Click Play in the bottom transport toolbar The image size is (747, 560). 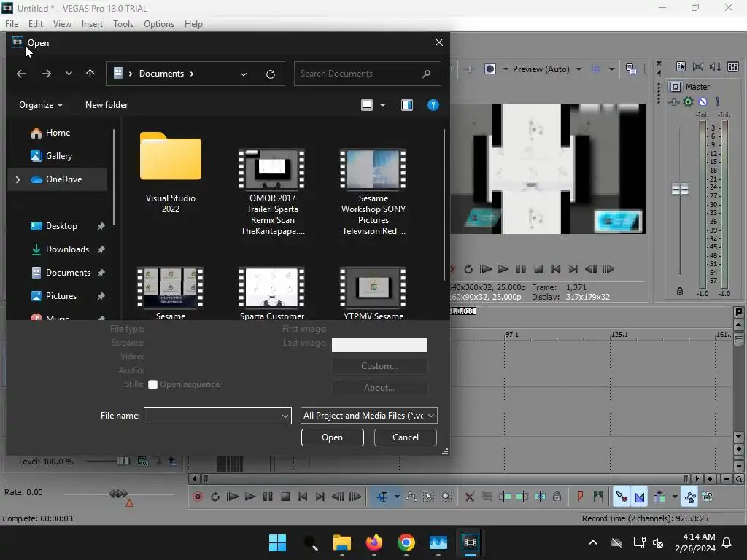point(250,497)
